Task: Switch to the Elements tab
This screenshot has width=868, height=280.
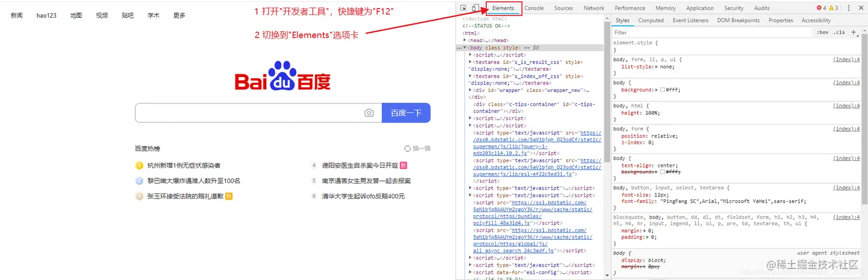Action: 503,8
